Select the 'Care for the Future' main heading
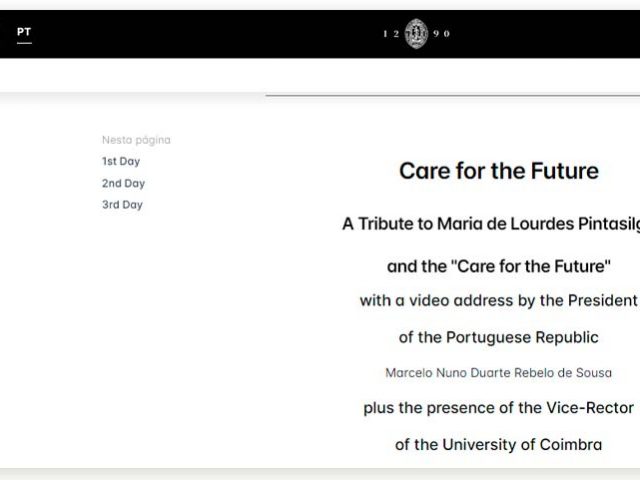This screenshot has height=480, width=640. point(499,171)
